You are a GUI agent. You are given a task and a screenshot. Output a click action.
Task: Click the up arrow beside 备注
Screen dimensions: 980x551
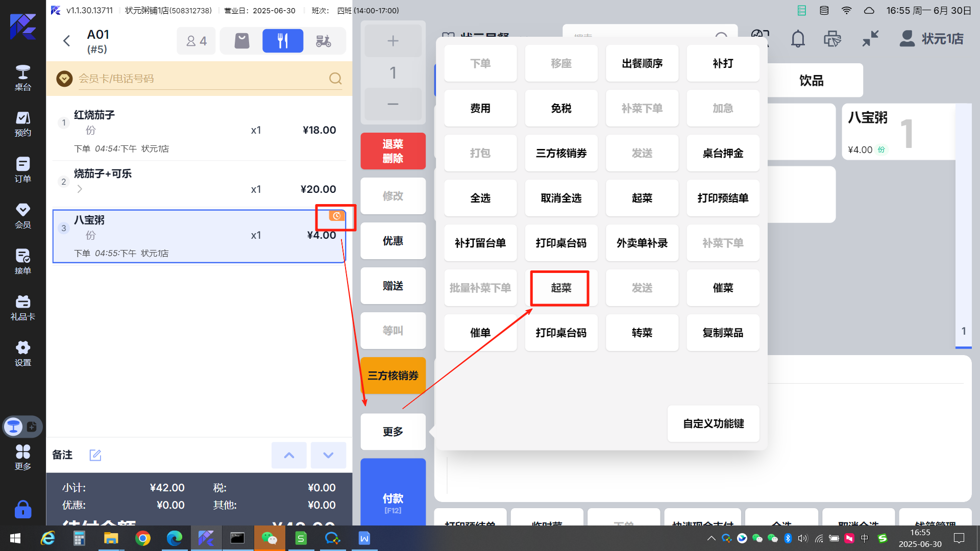(289, 455)
